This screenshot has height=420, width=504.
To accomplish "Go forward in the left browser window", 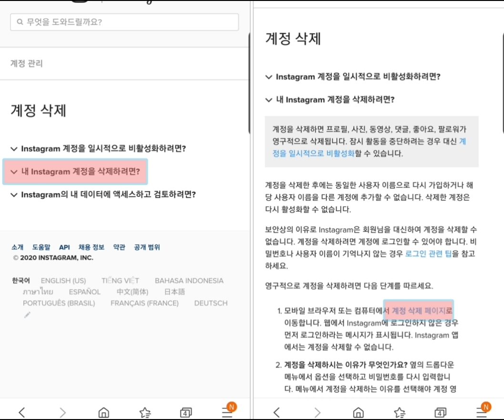I will [62, 412].
